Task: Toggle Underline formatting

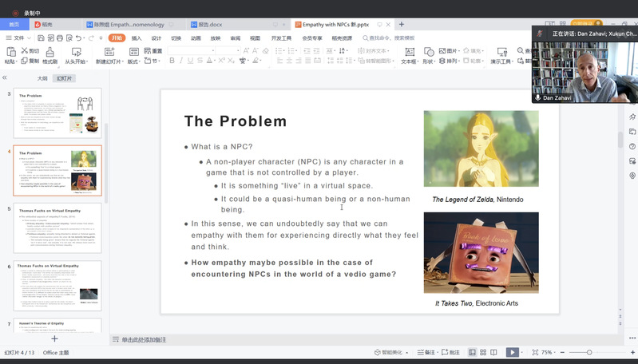Action: 190,61
